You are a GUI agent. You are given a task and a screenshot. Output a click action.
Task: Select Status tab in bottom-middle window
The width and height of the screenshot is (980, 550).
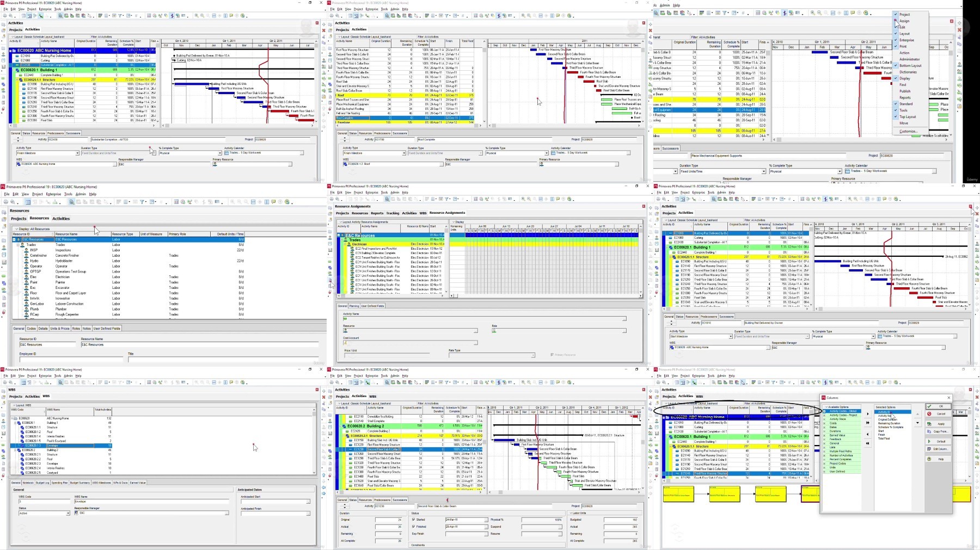tap(353, 500)
